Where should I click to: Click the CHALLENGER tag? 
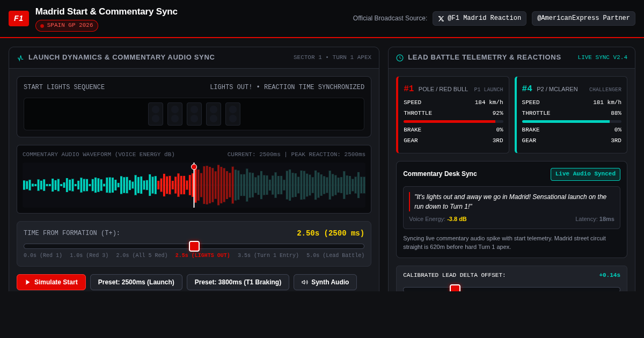(605, 90)
